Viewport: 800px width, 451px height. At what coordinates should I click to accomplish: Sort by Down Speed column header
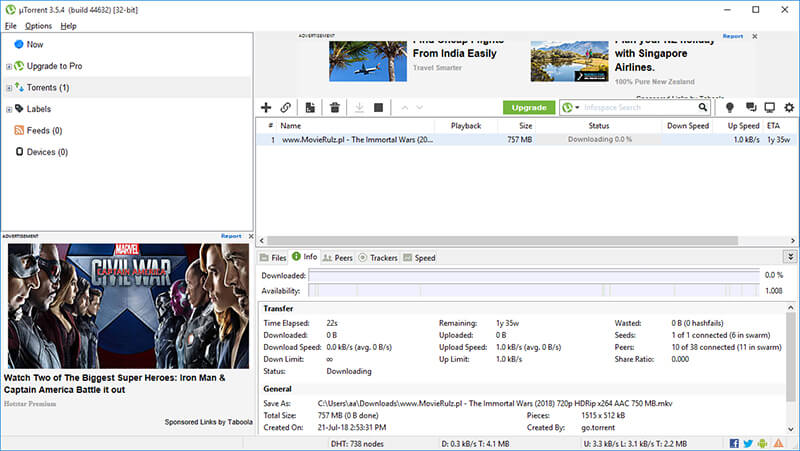pyautogui.click(x=688, y=126)
